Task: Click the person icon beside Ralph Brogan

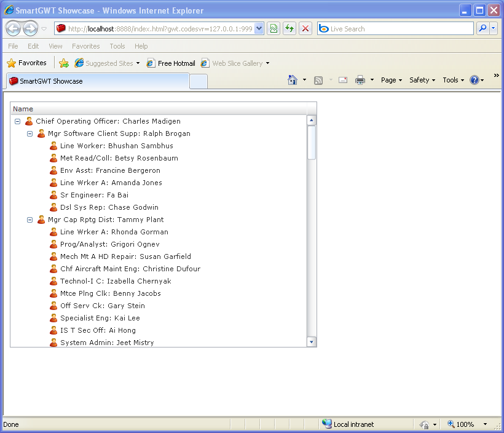Action: click(x=41, y=133)
